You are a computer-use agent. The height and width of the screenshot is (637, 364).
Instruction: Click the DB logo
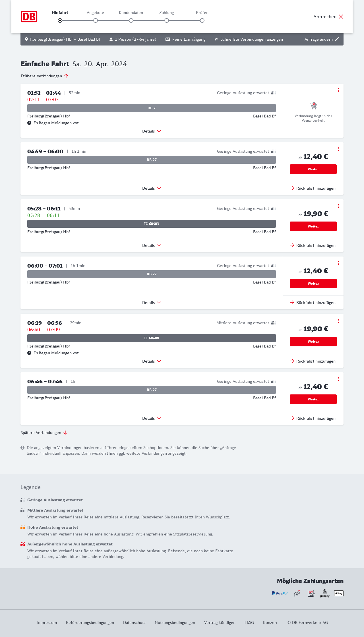(29, 16)
